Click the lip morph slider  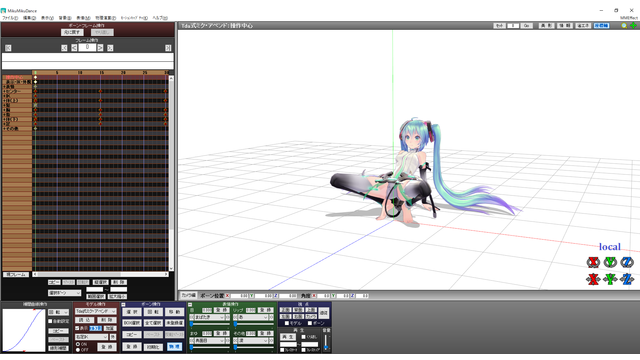tap(253, 324)
